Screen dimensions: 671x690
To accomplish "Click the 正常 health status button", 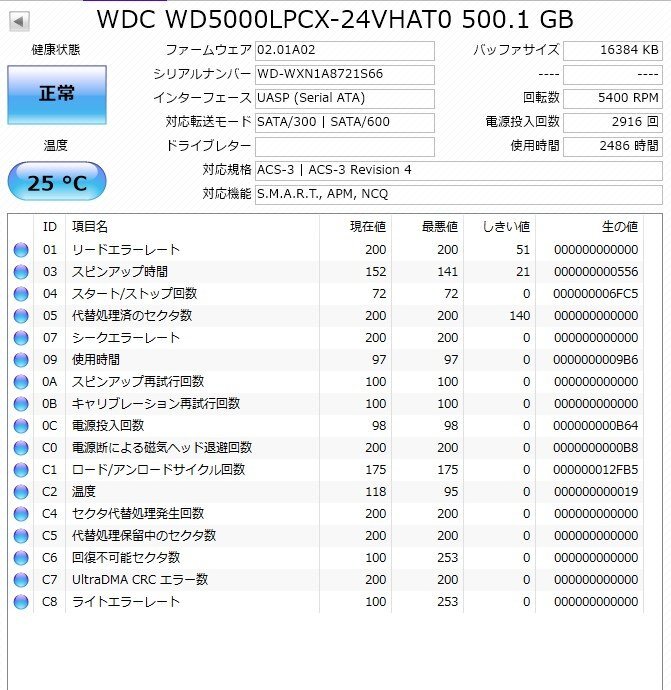I will pyautogui.click(x=57, y=95).
